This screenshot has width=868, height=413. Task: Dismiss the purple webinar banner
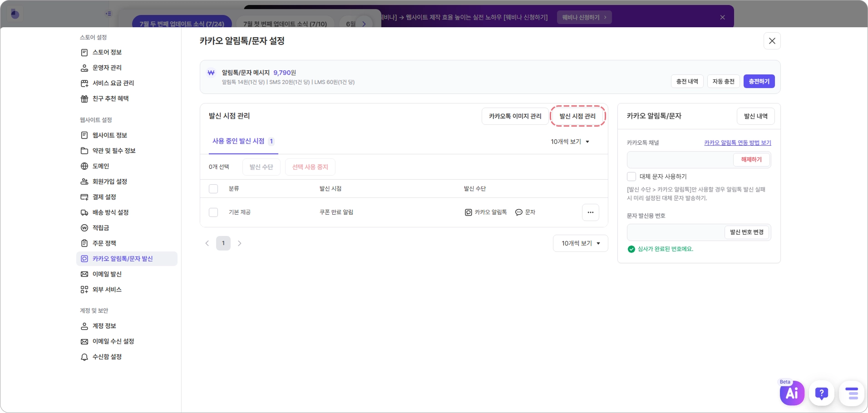pos(722,17)
